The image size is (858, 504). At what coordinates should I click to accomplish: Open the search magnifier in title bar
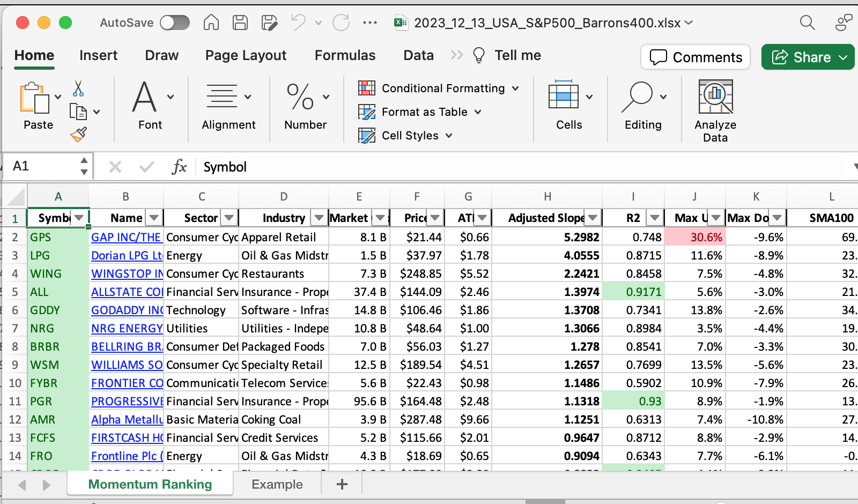tap(807, 23)
